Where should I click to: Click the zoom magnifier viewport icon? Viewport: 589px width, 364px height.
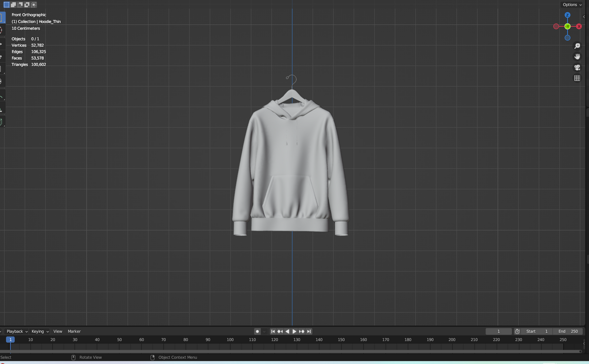pos(577,46)
